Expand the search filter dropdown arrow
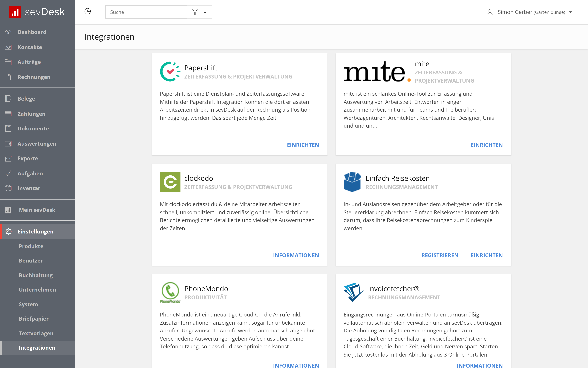Image resolution: width=588 pixels, height=368 pixels. tap(205, 12)
